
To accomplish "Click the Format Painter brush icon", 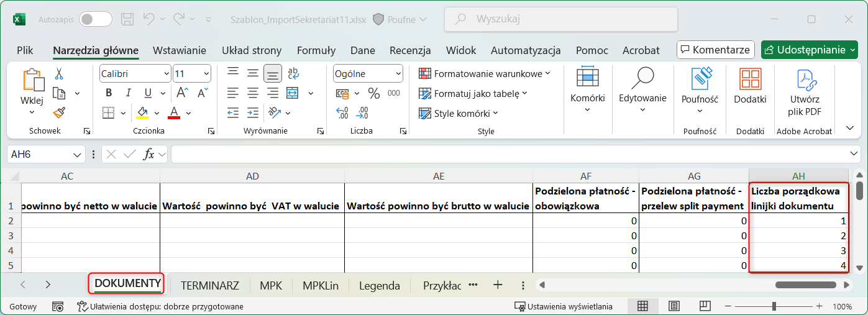I will coord(59,112).
